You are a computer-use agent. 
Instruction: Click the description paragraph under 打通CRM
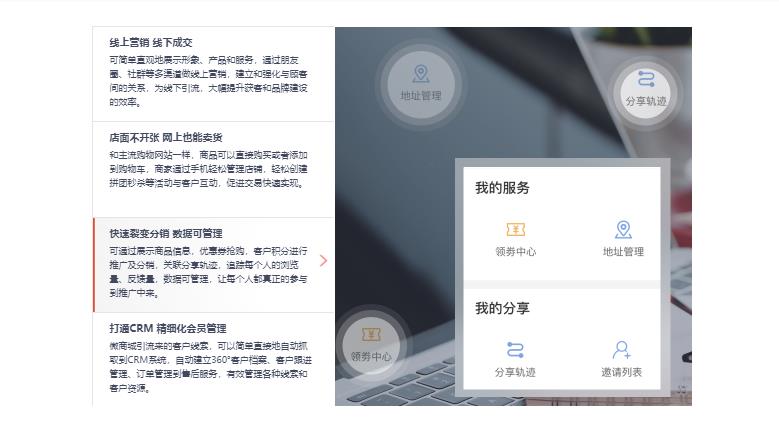point(211,367)
